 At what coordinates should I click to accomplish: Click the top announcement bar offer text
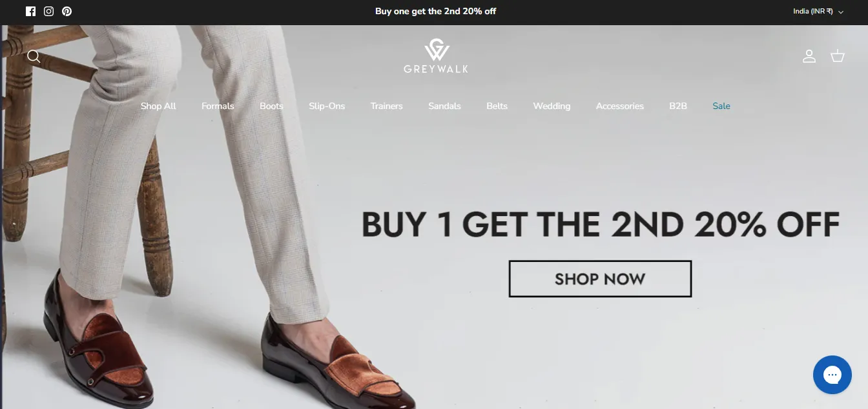[x=435, y=11]
